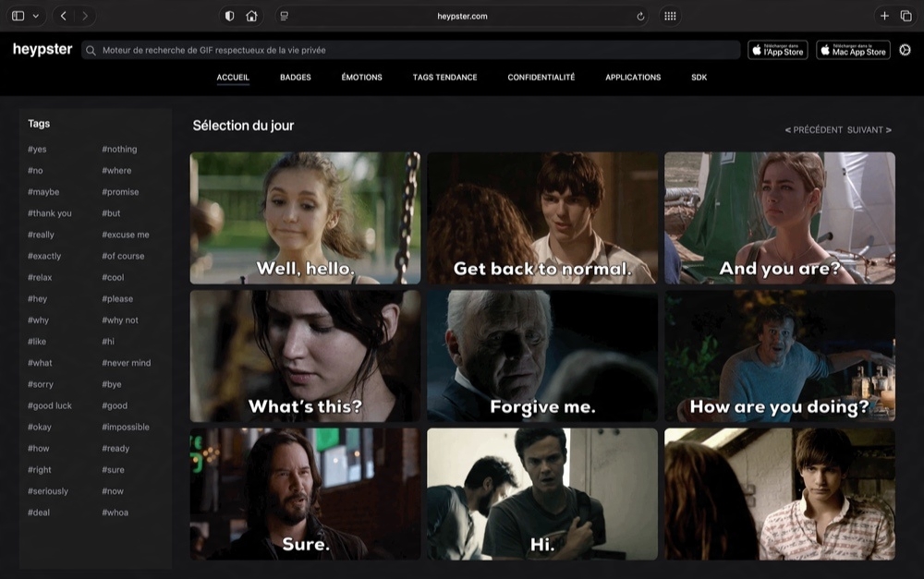Select the #relax tag
This screenshot has height=579, width=924.
tap(40, 277)
